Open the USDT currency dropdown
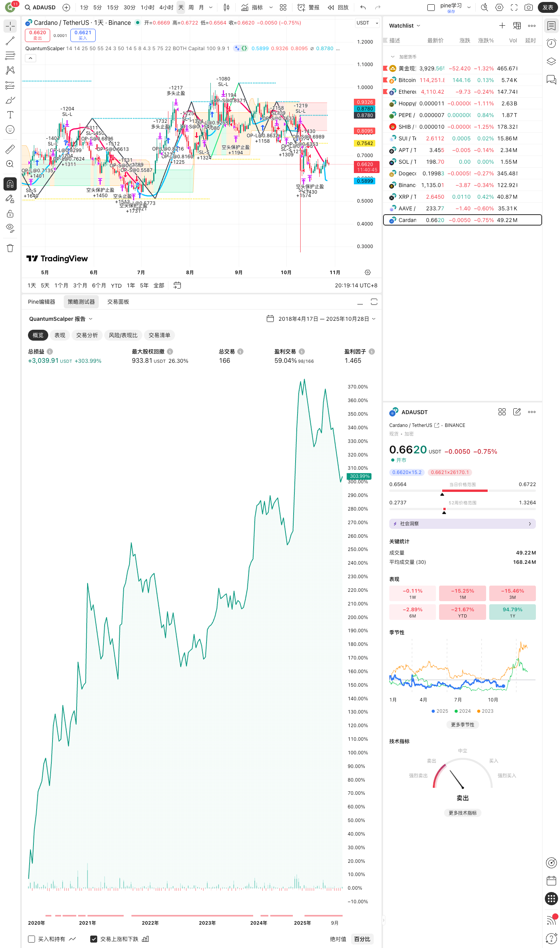This screenshot has height=948, width=560. coord(367,23)
